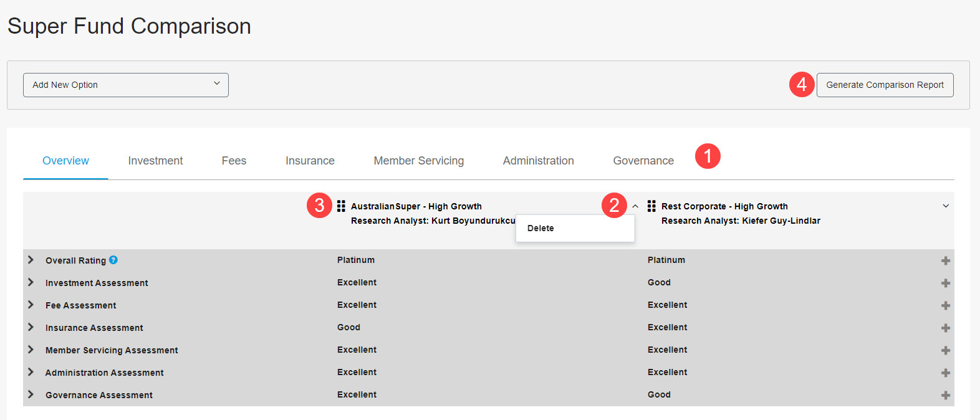Open the Insurance tab
Screen dimensions: 980x420
point(310,161)
